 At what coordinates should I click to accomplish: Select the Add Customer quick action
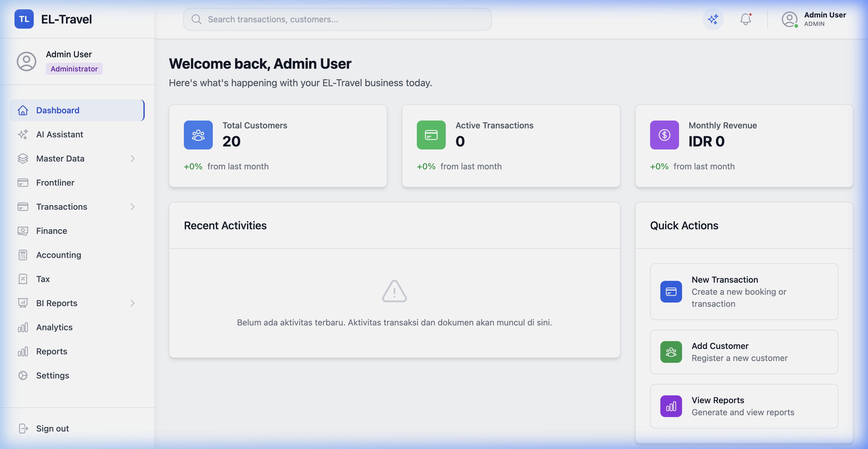tap(744, 352)
